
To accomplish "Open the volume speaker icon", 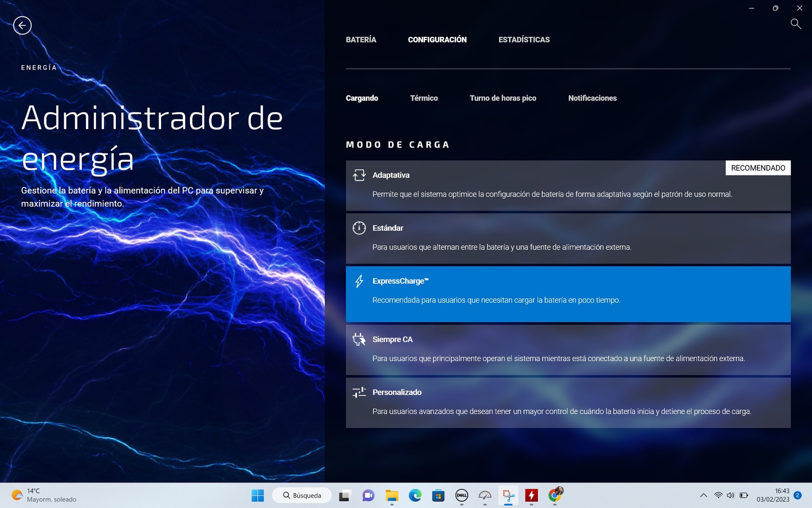I will tap(730, 495).
